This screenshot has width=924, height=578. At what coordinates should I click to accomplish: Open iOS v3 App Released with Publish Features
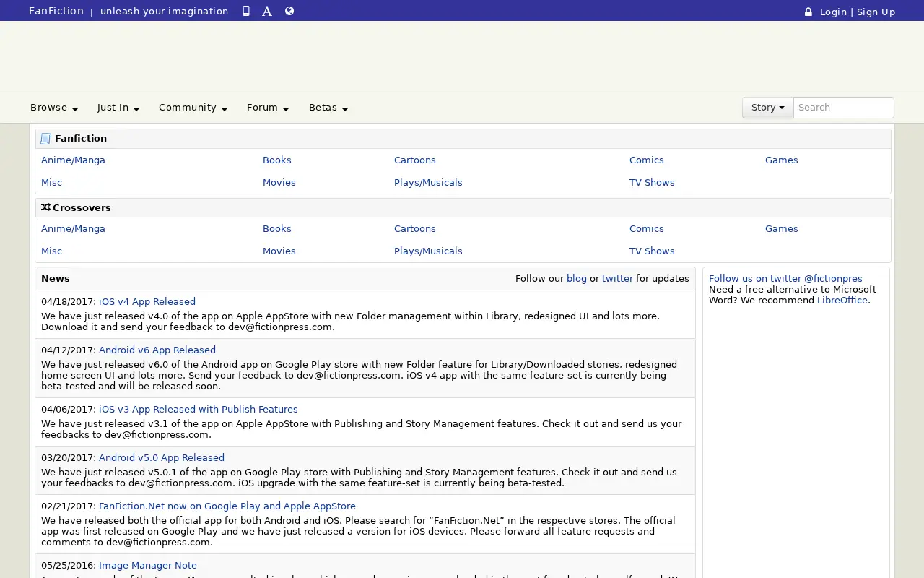click(199, 410)
